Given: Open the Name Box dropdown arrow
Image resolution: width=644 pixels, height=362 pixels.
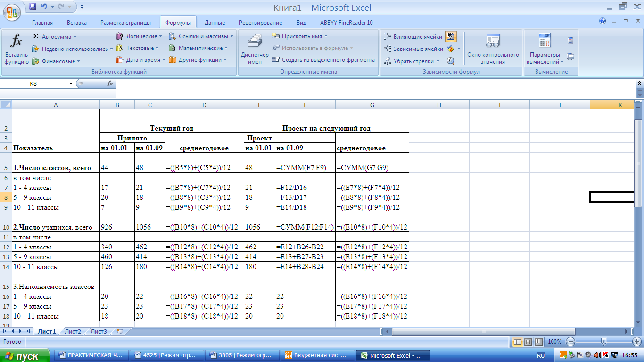Looking at the screenshot, I should point(71,83).
